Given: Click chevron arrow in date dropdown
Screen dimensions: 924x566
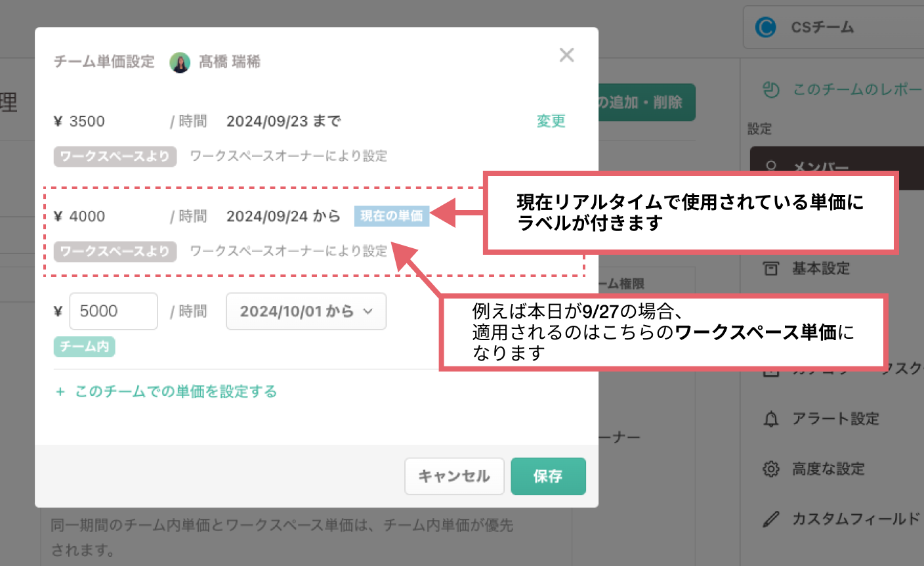Looking at the screenshot, I should [368, 312].
